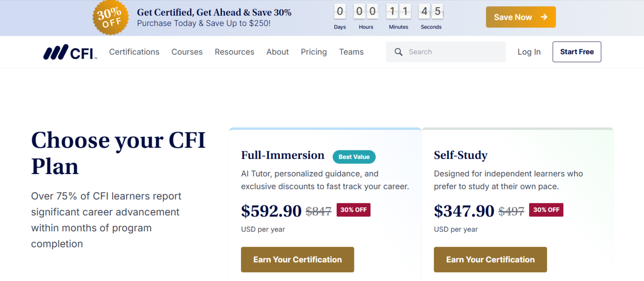The image size is (644, 281).
Task: Open the Certifications dropdown
Action: point(134,52)
